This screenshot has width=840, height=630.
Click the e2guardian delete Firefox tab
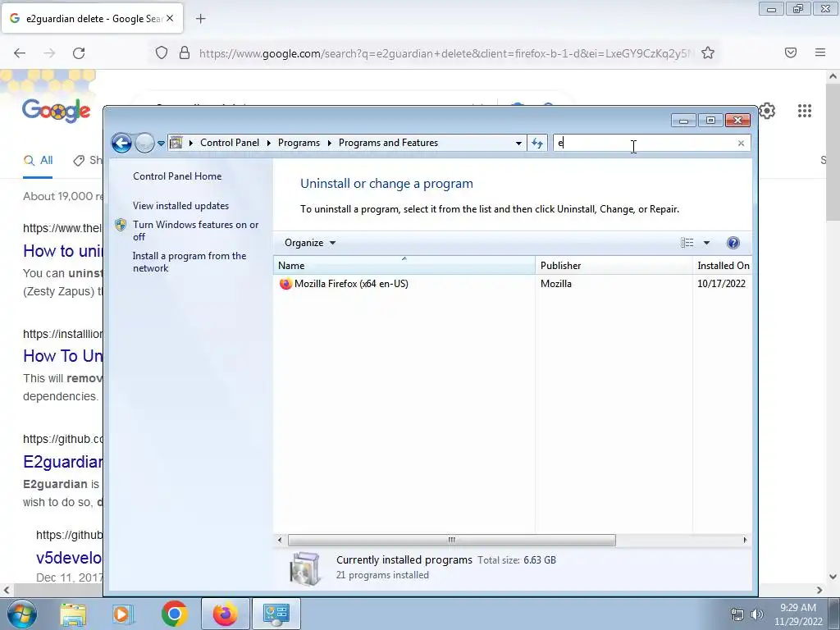point(92,19)
